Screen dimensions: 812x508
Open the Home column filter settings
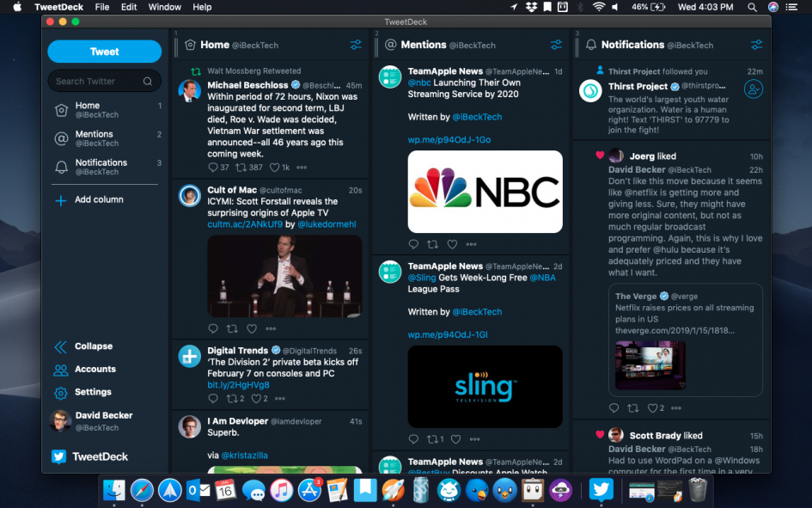pyautogui.click(x=356, y=45)
